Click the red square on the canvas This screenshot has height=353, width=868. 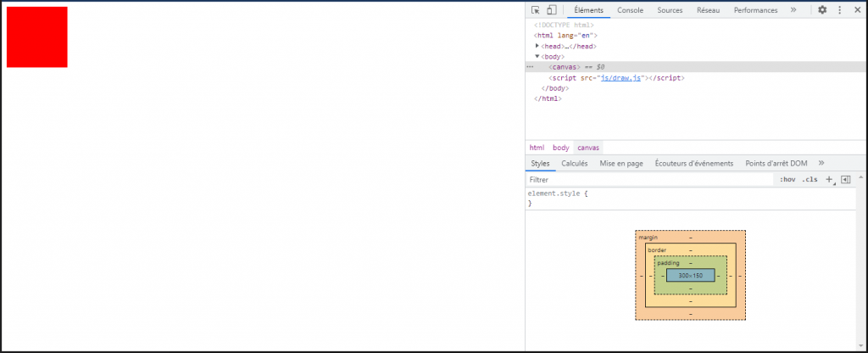37,37
